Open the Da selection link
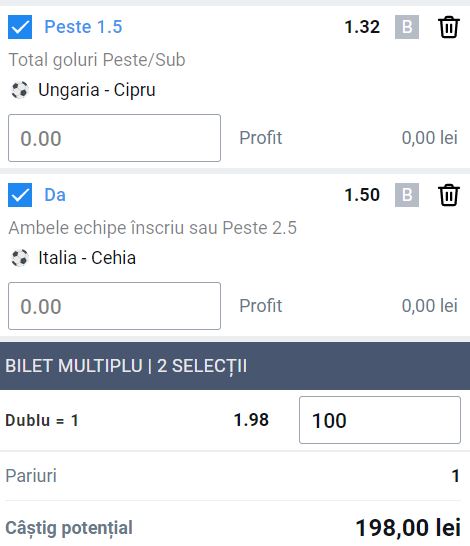This screenshot has width=470, height=546. [55, 195]
